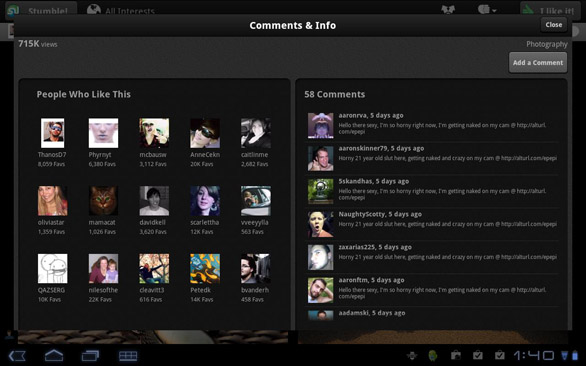The image size is (586, 366).
Task: Close the Comments & Info dialog
Action: (x=553, y=25)
